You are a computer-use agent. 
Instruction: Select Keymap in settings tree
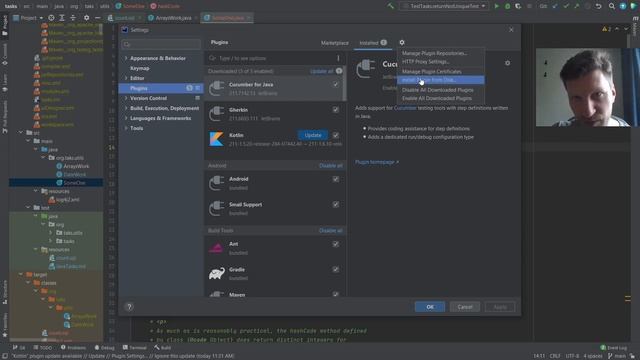[x=140, y=68]
